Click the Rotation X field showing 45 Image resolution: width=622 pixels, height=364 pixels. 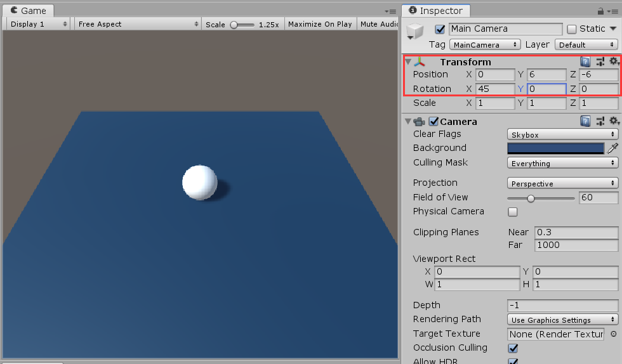[496, 89]
